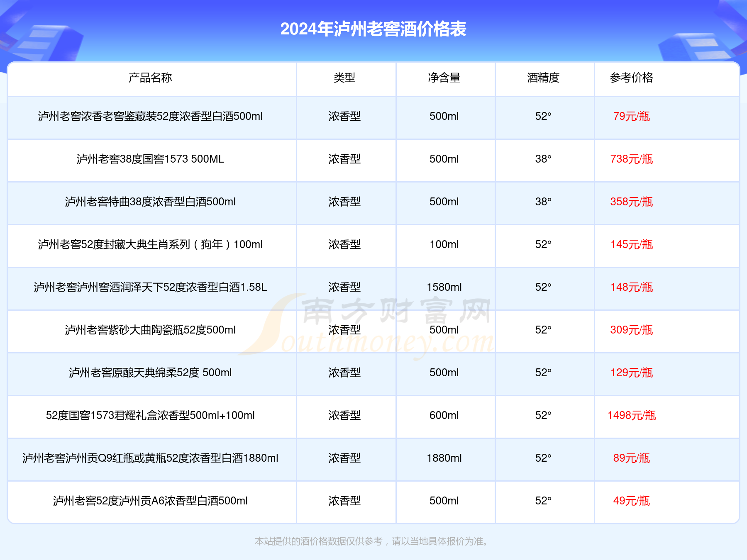Click 52° in the 泸州贡Q9 row
This screenshot has width=747, height=560.
point(543,458)
